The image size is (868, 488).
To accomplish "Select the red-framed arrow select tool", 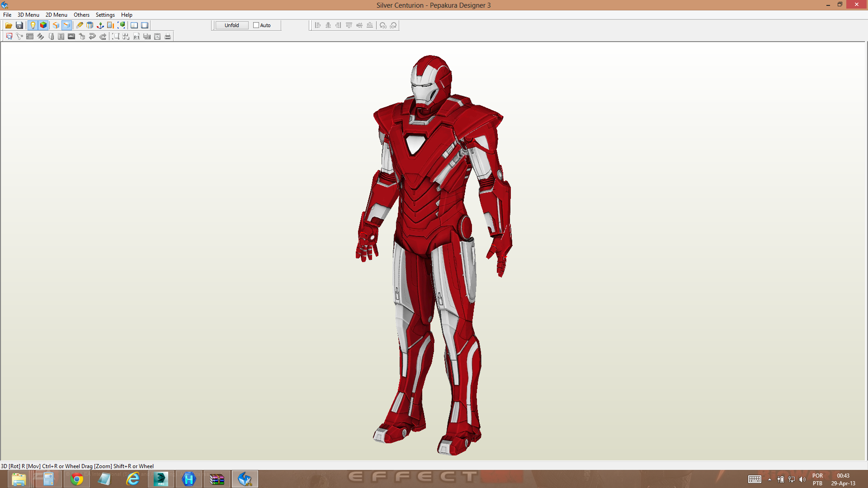I will [x=9, y=37].
